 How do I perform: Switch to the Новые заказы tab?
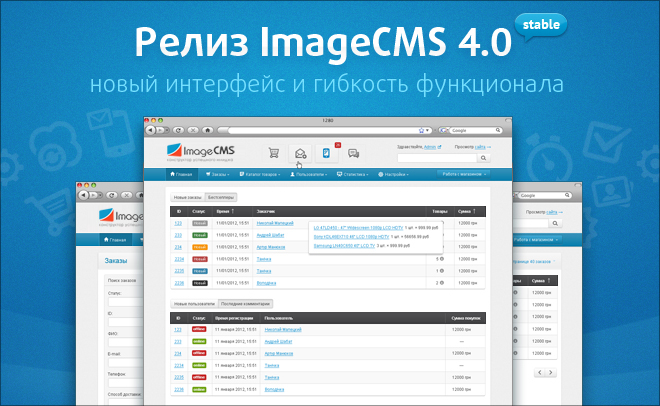click(x=188, y=197)
